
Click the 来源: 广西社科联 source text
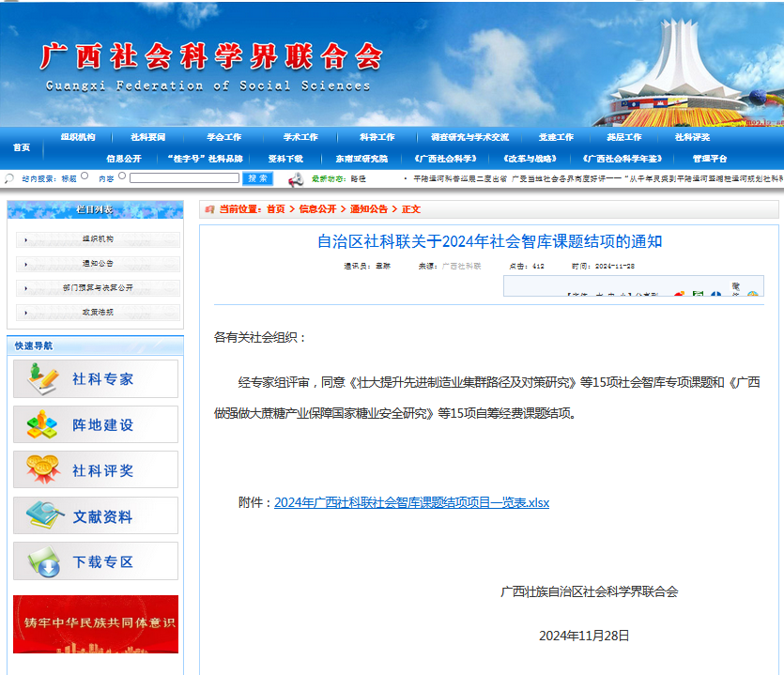pyautogui.click(x=450, y=267)
